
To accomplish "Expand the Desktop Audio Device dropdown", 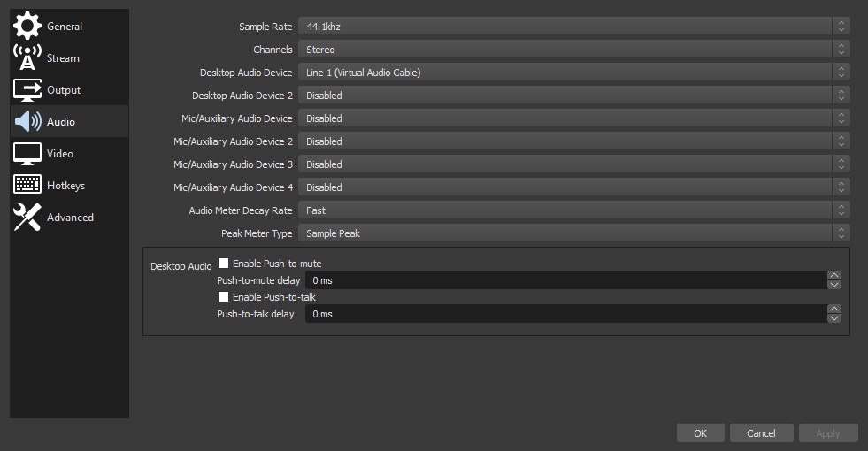I will (x=573, y=72).
